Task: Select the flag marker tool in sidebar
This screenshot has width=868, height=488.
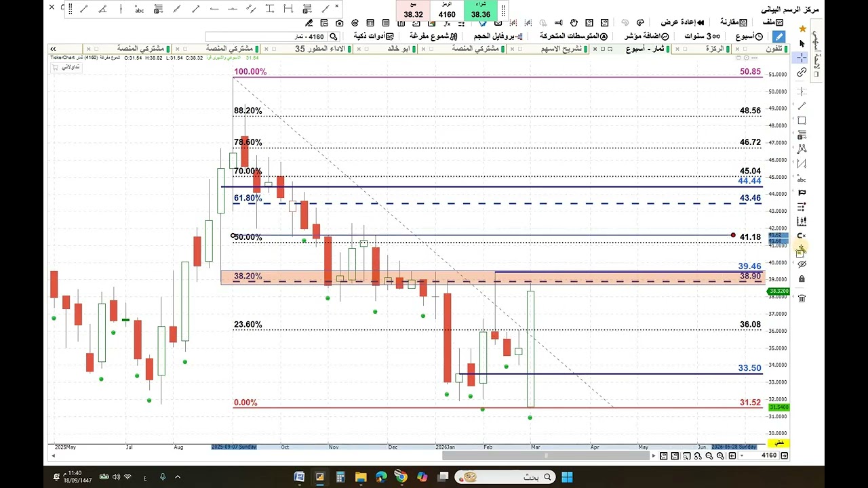Action: (x=802, y=193)
